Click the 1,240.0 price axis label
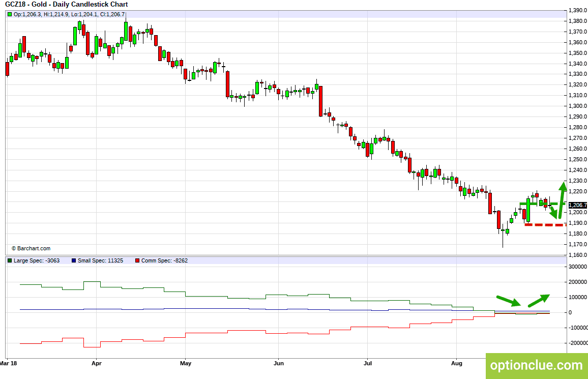This screenshot has height=379, width=588. (x=578, y=170)
